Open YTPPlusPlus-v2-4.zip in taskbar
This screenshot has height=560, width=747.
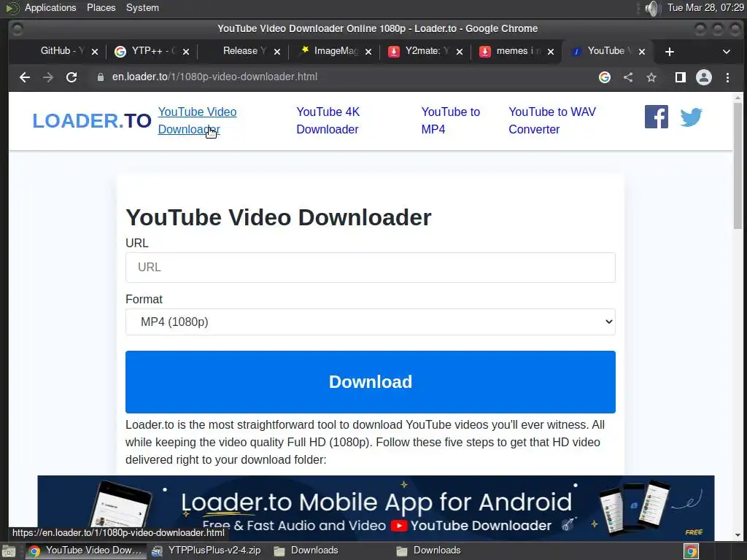206,551
